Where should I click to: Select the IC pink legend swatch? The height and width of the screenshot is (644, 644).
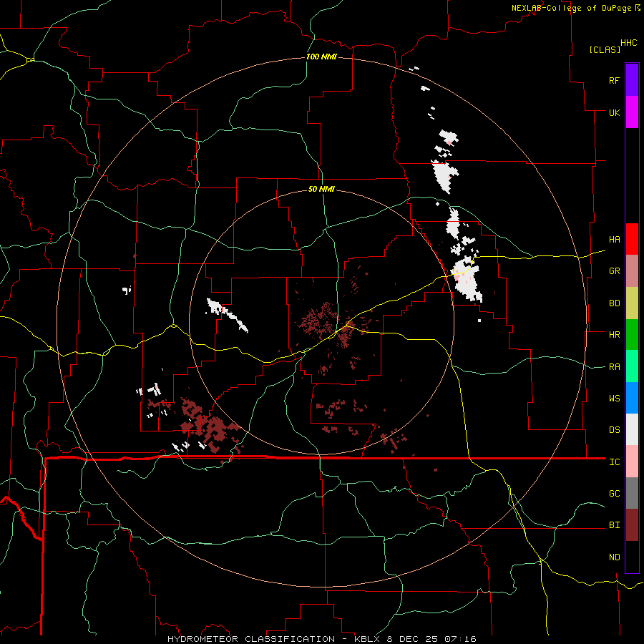(632, 462)
